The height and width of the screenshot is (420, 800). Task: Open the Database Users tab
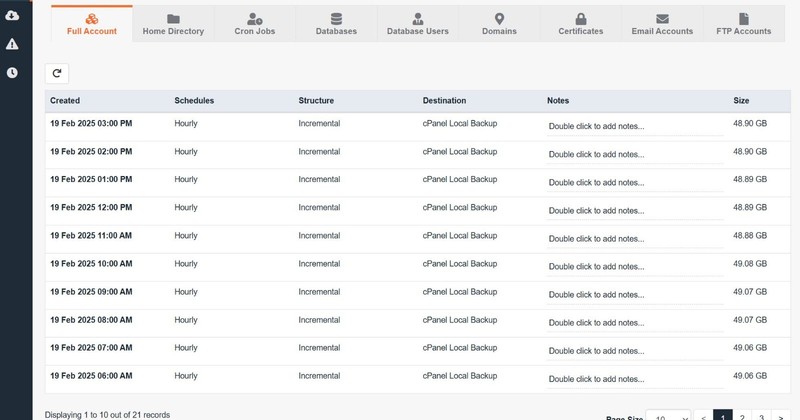coord(418,24)
